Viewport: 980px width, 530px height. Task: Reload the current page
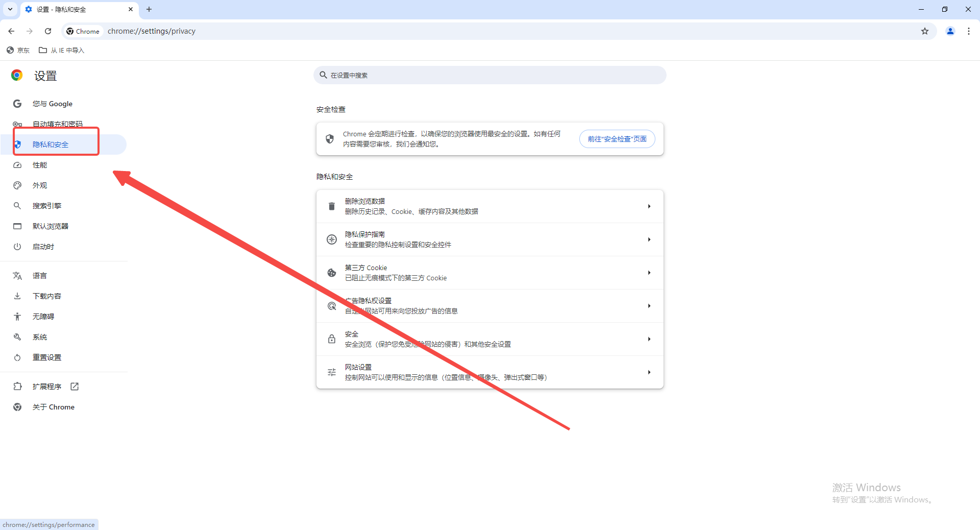pyautogui.click(x=48, y=31)
